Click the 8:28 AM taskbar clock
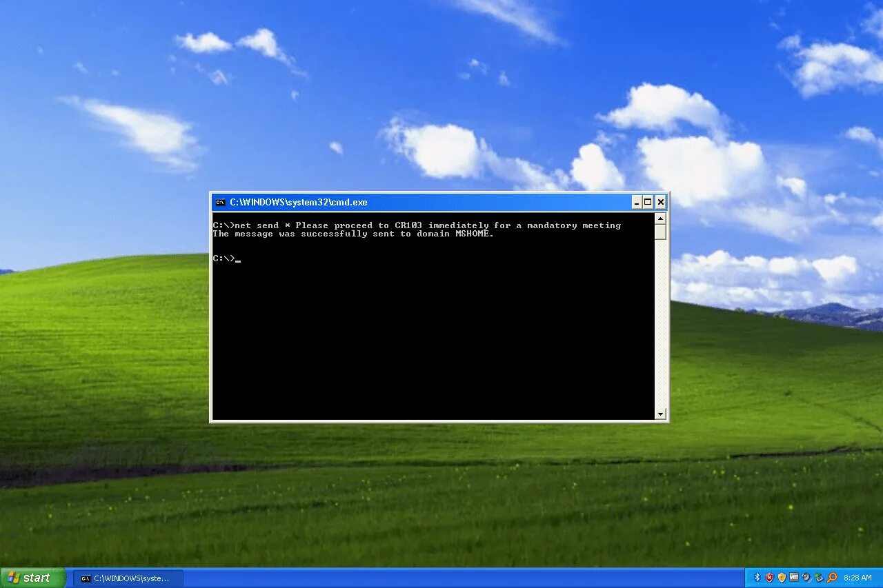 coord(857,578)
